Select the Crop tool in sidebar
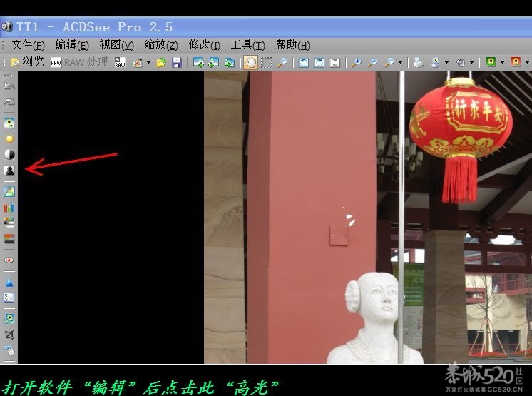The height and width of the screenshot is (396, 532). click(x=9, y=334)
